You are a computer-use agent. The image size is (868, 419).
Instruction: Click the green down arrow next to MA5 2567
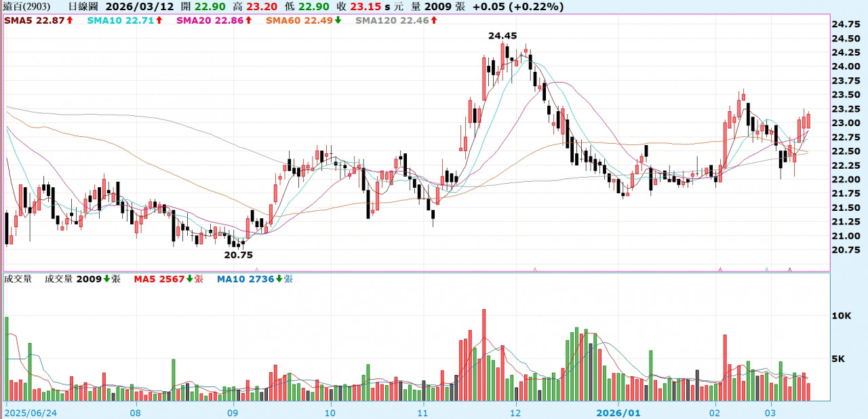click(x=190, y=279)
